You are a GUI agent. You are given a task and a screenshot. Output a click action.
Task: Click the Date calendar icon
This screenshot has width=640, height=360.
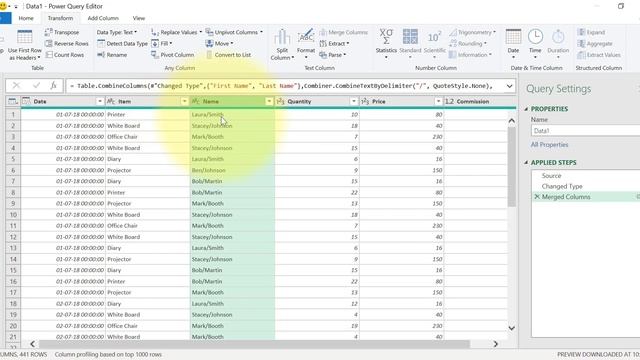(513, 37)
